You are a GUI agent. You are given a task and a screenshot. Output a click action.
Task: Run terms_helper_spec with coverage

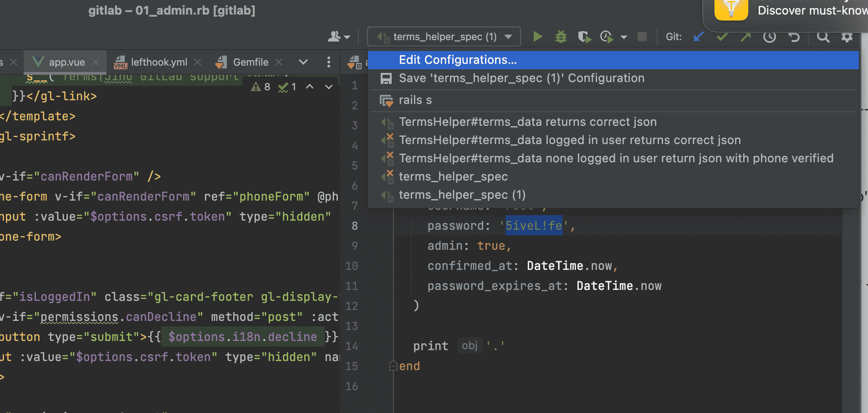pyautogui.click(x=584, y=37)
